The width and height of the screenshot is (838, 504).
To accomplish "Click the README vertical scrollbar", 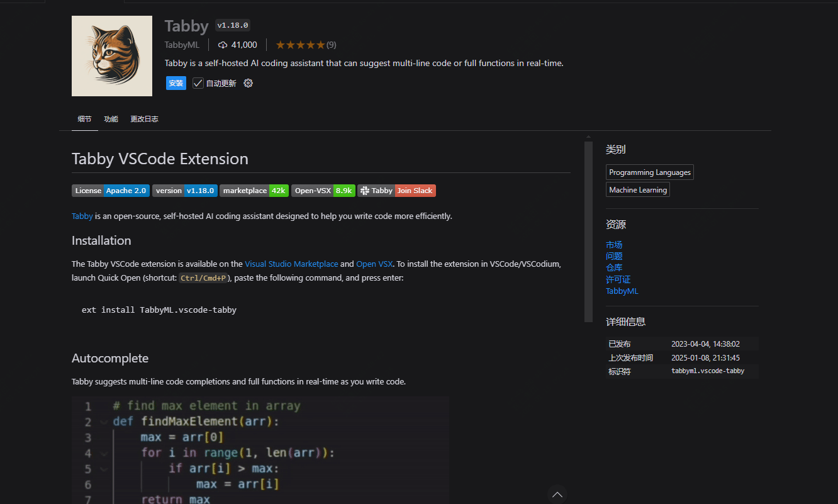I will tap(588, 232).
